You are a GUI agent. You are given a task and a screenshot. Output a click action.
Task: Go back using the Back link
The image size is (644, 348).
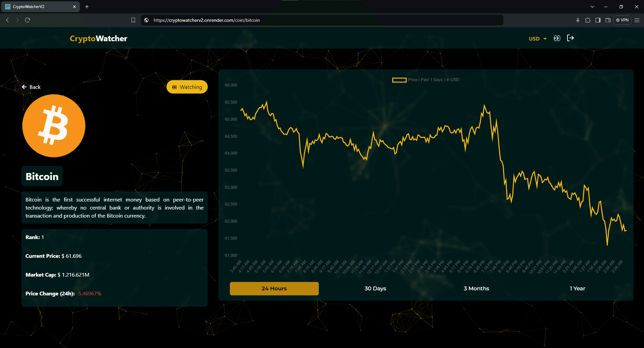click(x=31, y=87)
